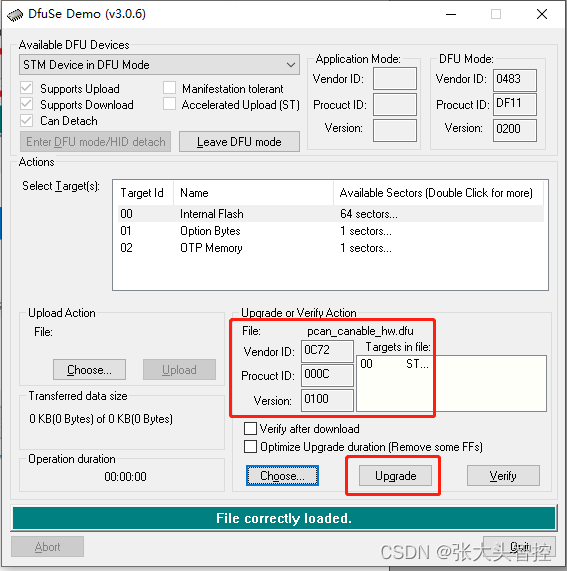
Task: Click DFU Mode Vendor ID field 0483
Action: (x=515, y=80)
